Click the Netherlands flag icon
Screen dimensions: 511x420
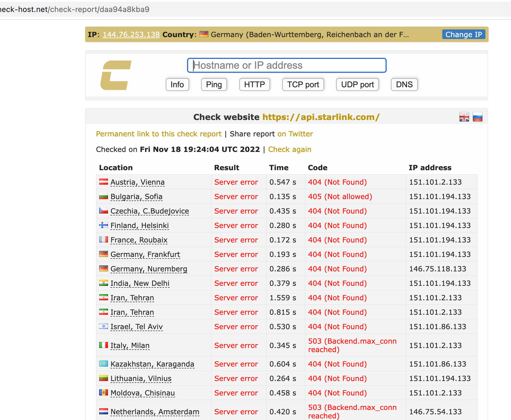pyautogui.click(x=103, y=411)
